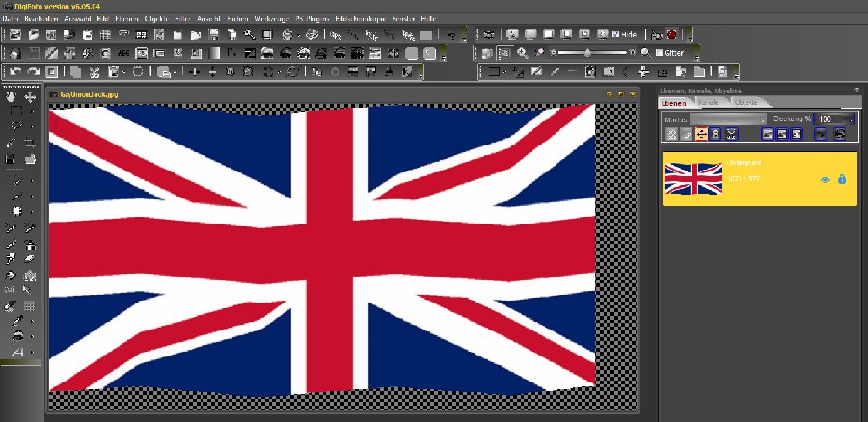This screenshot has width=868, height=422.
Task: Select the hand pan tool
Action: pyautogui.click(x=12, y=97)
